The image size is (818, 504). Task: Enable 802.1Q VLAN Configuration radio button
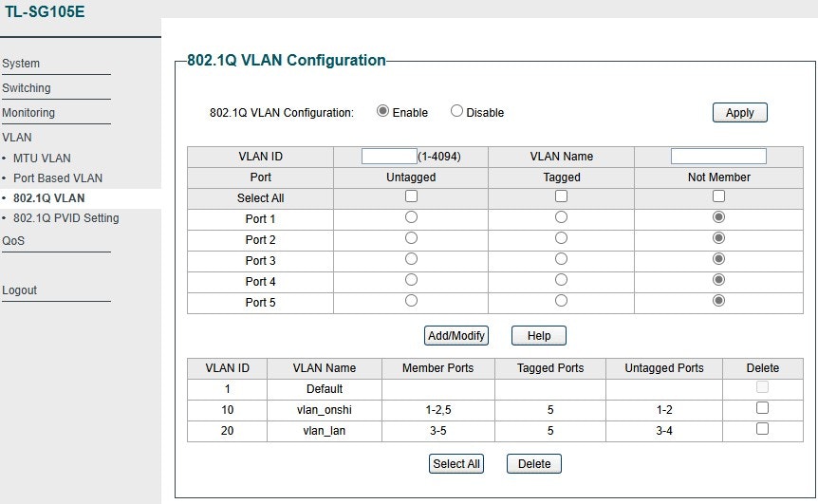point(383,111)
